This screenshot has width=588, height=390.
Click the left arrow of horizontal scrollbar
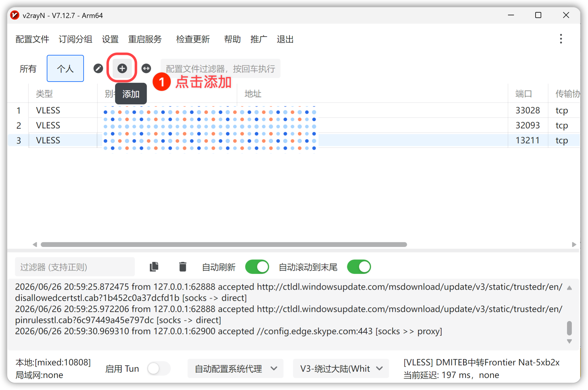click(x=35, y=244)
